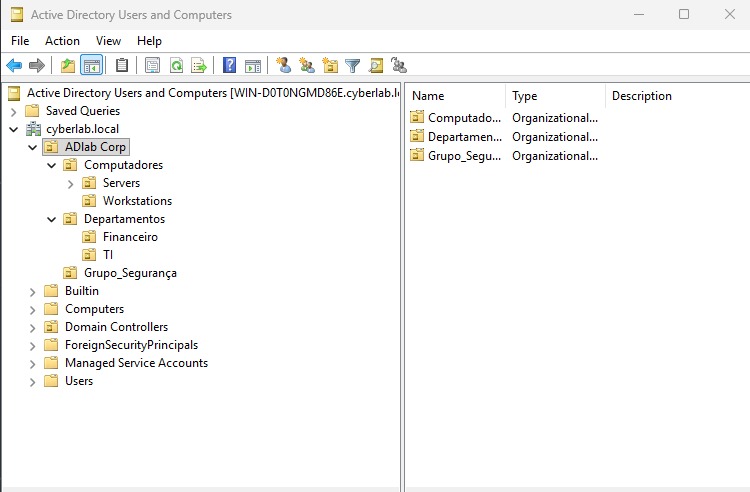
Task: Select cyberlab.local domain in tree
Action: click(82, 129)
